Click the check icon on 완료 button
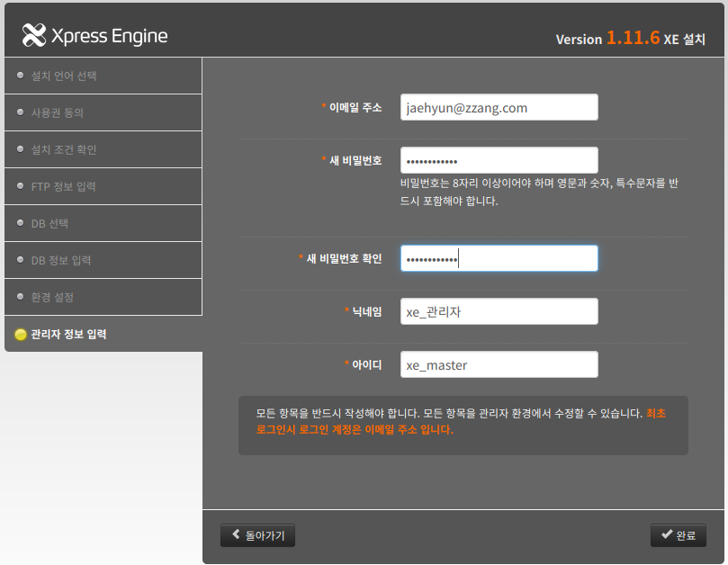The height and width of the screenshot is (565, 728). point(667,534)
